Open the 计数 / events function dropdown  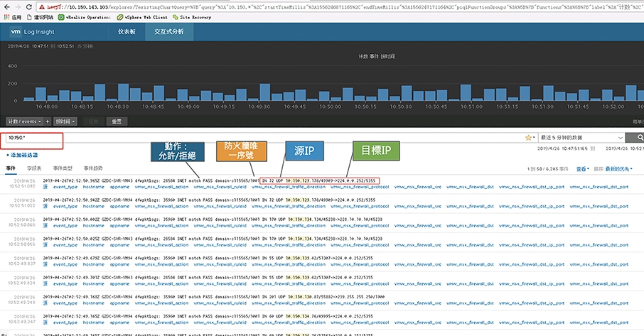click(25, 121)
